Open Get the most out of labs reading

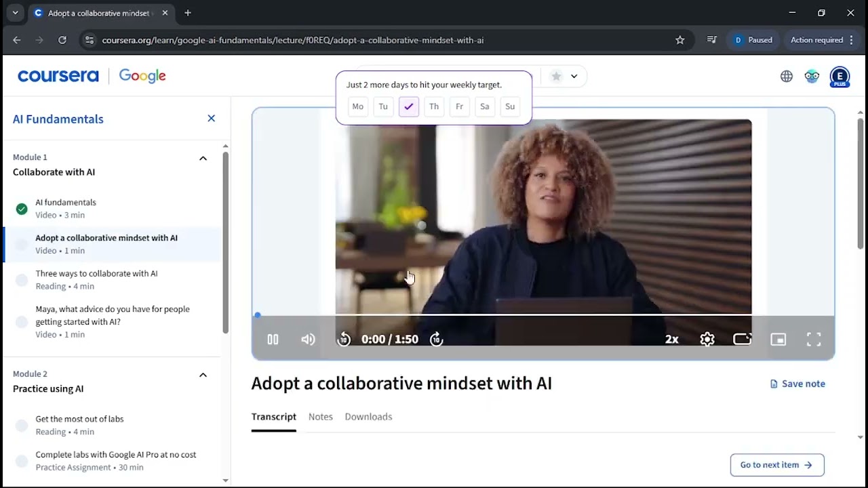[112, 425]
